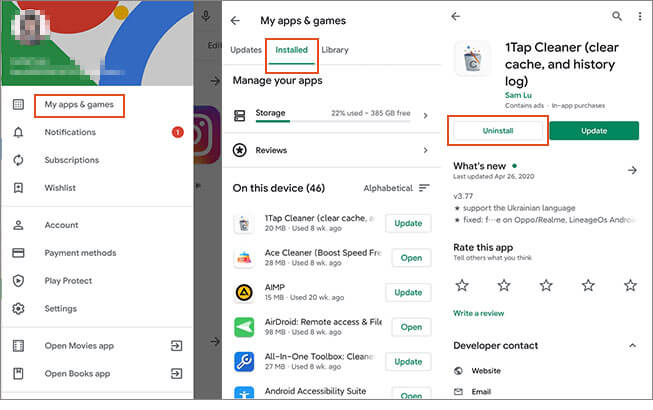Open My apps & games menu item
Image resolution: width=653 pixels, height=410 pixels.
coord(79,104)
